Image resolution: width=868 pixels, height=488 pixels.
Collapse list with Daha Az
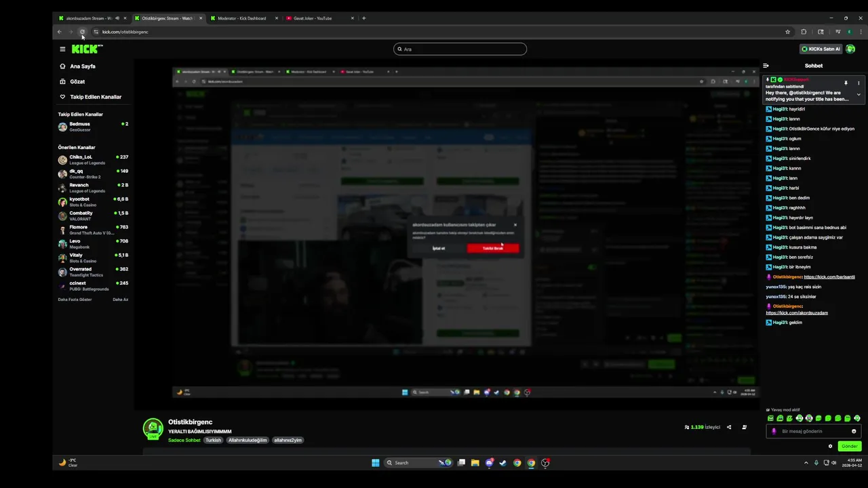tap(120, 300)
